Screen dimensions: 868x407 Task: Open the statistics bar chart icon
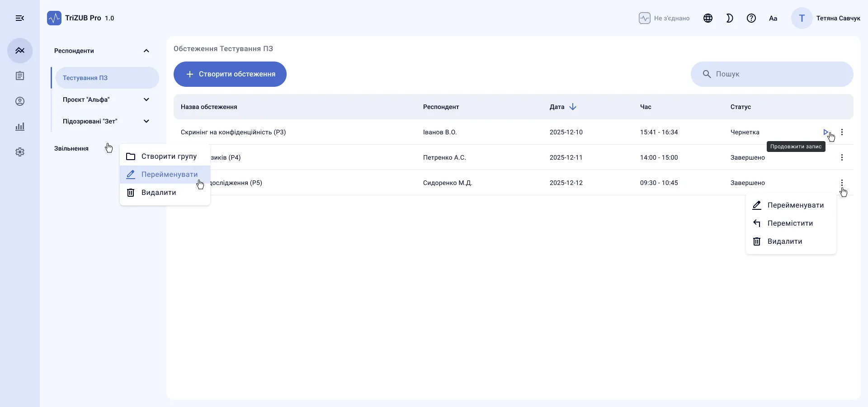(20, 127)
